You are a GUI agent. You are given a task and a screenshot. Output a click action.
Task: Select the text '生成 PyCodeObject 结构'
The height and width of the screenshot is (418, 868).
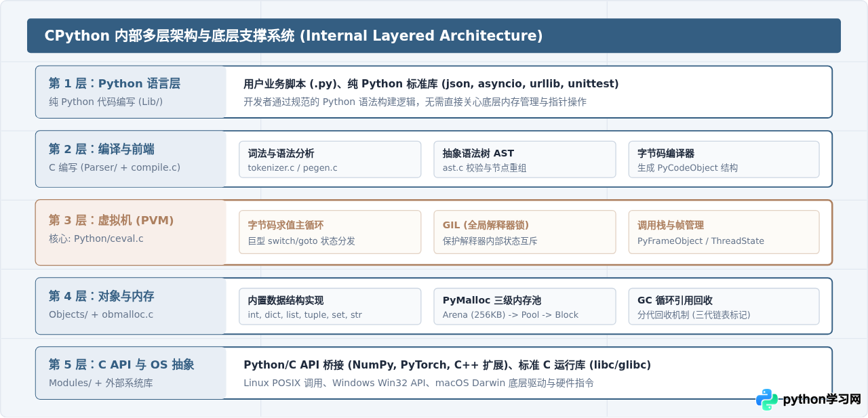[x=688, y=167]
